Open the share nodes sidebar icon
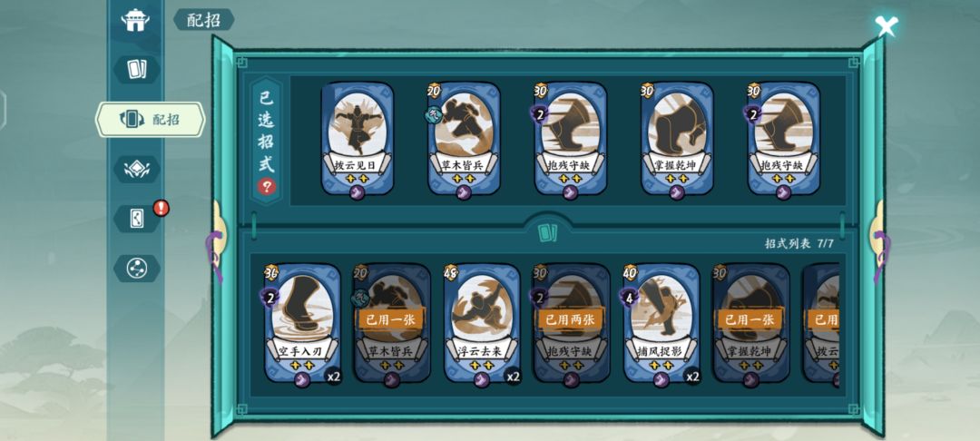The image size is (980, 441). (x=136, y=268)
